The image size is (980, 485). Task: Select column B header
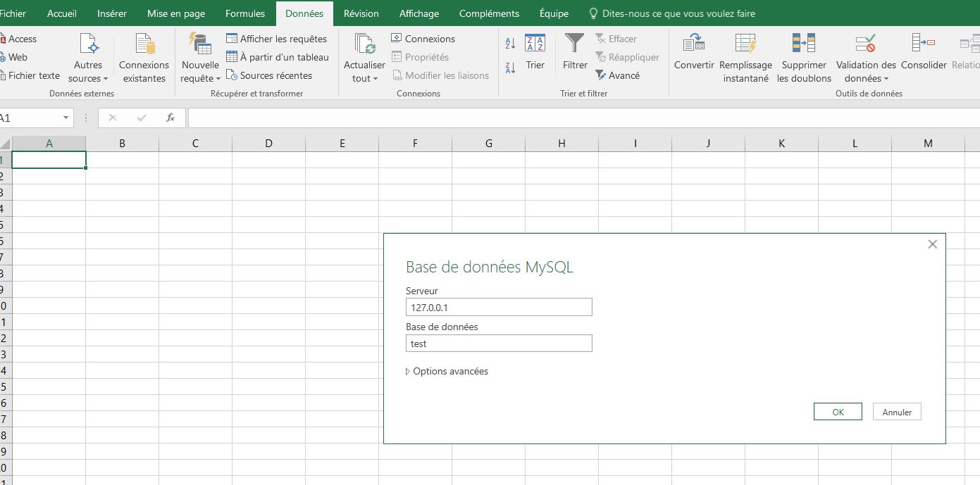(123, 143)
